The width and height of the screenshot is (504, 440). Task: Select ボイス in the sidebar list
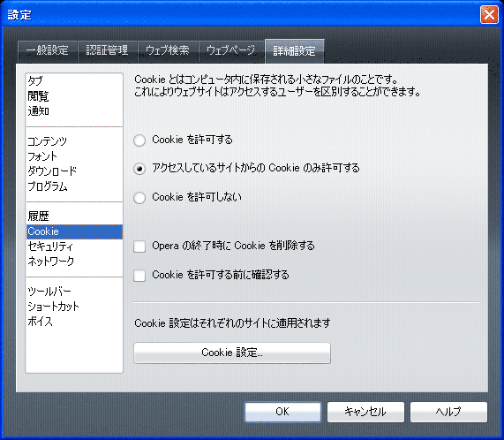coord(74,322)
